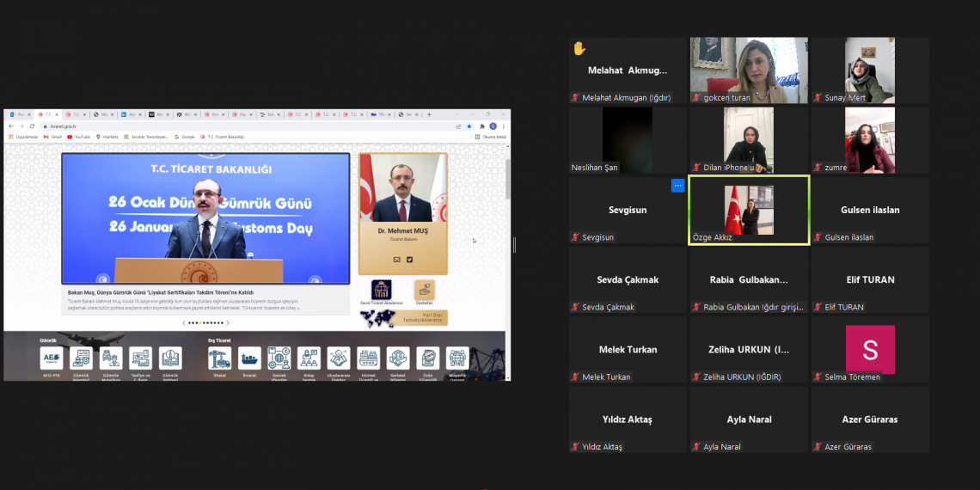Open the three-dot menu on Sevgisun tile
The image size is (980, 490).
click(x=677, y=186)
